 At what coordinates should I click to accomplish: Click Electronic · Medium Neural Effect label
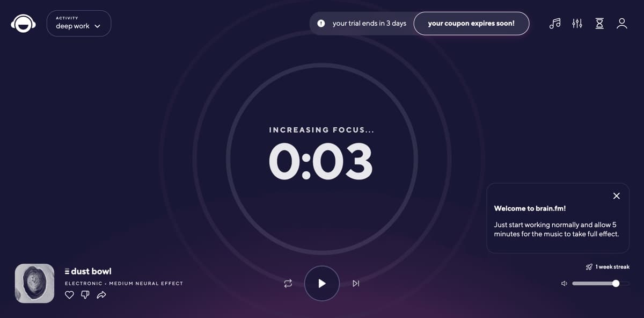click(124, 284)
